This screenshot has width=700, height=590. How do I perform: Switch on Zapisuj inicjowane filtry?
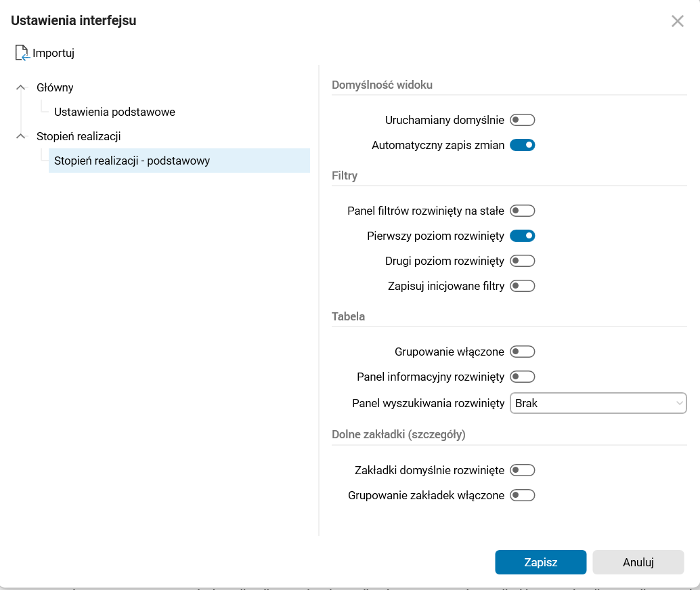tap(522, 286)
